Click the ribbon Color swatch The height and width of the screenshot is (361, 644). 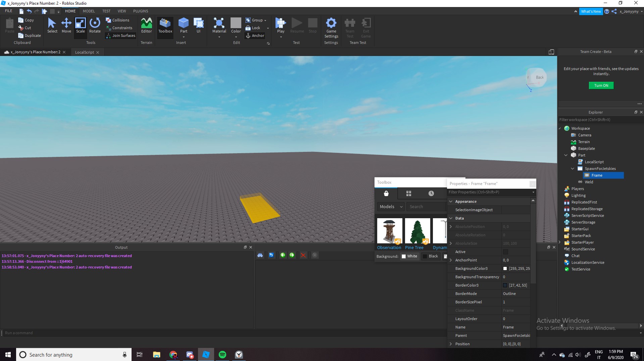tap(236, 23)
